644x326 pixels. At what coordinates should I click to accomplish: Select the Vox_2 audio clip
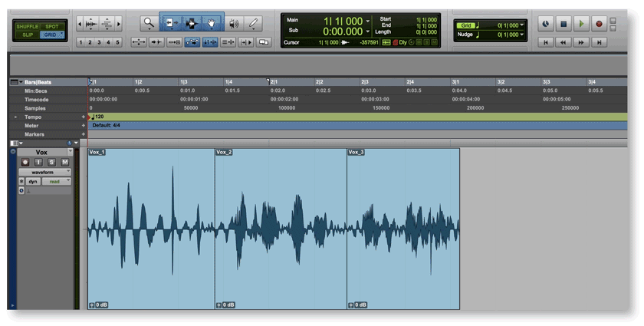coord(281,229)
